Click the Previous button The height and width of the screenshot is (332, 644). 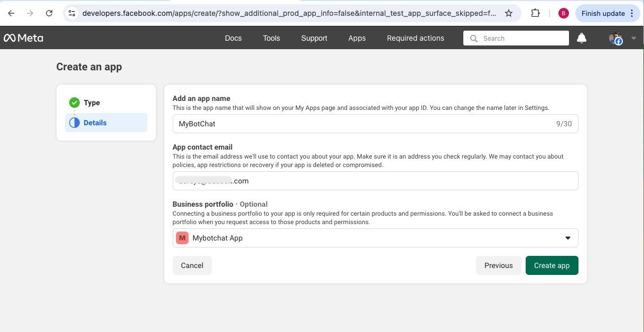[498, 265]
